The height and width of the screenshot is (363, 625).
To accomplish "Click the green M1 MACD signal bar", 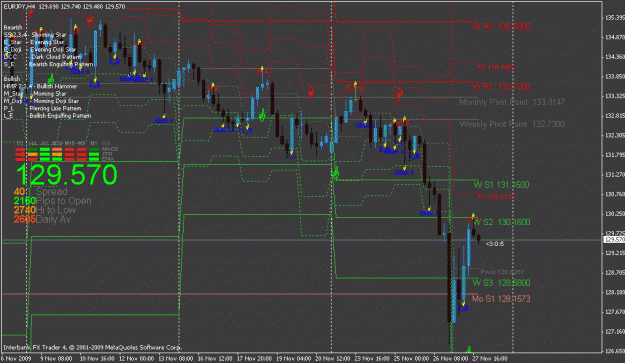I will point(94,150).
